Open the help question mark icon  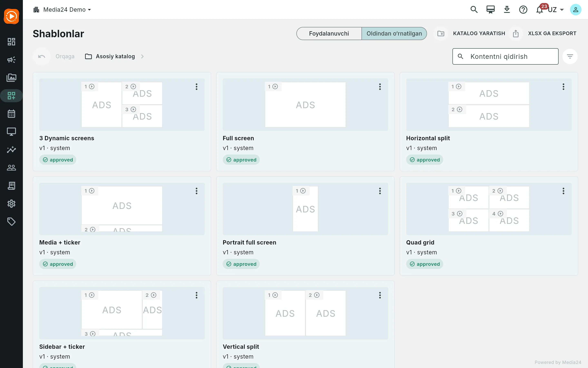523,10
